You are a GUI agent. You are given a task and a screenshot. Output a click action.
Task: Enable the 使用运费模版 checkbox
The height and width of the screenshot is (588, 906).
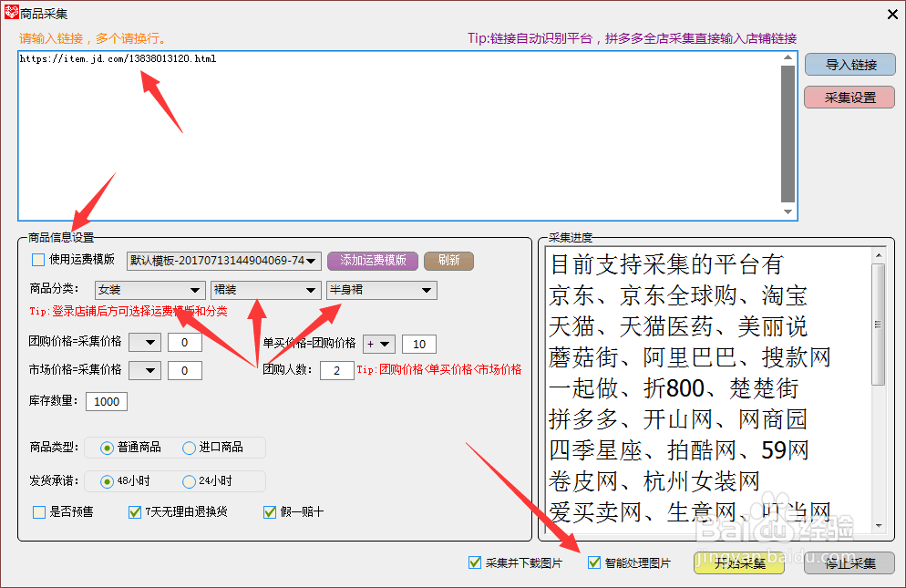36,260
